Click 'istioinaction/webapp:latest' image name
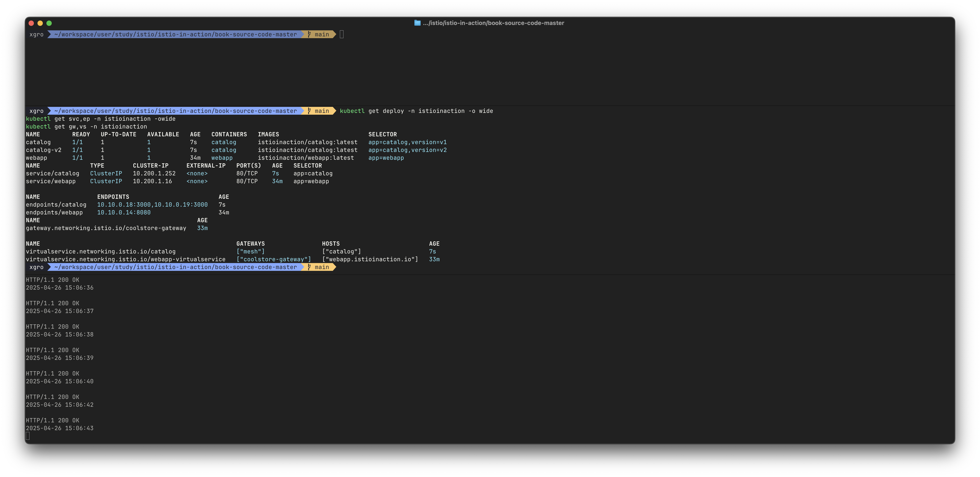 point(306,158)
